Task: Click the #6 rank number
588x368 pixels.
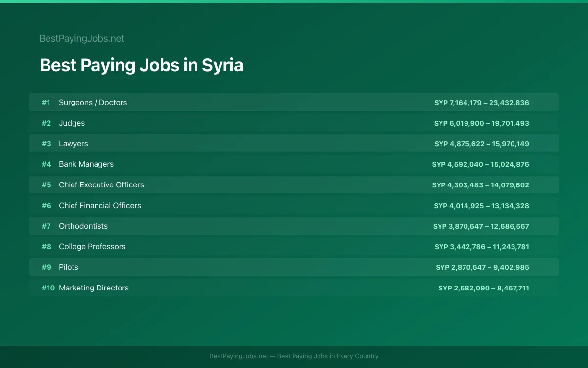Action: pos(46,206)
